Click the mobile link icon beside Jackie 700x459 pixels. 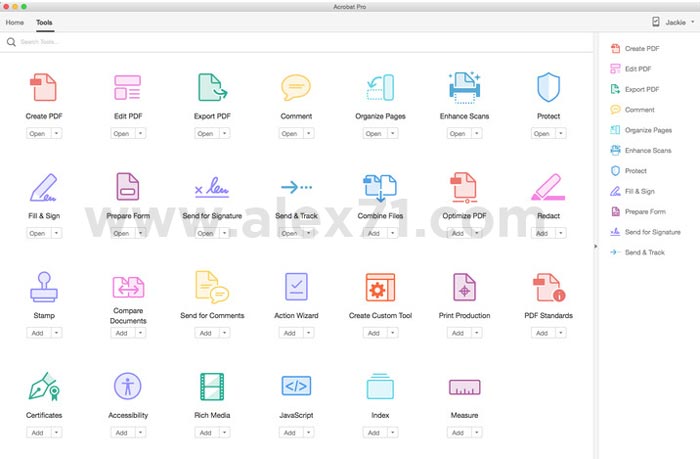click(x=655, y=22)
